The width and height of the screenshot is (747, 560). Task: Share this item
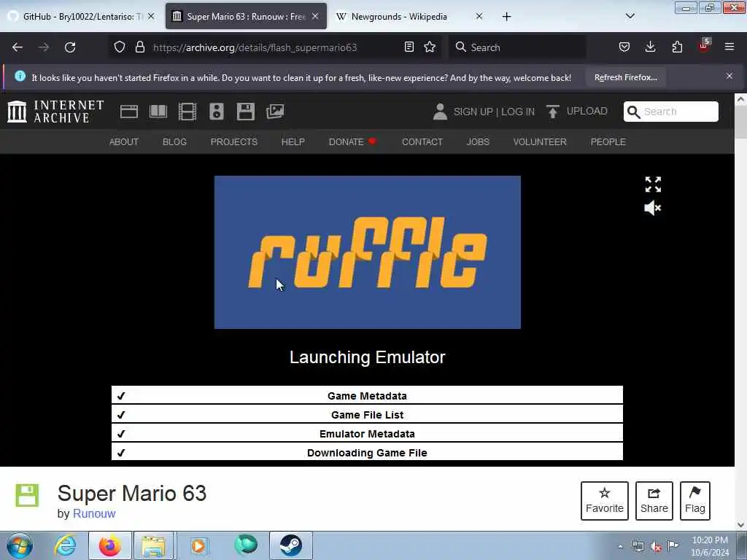(x=654, y=500)
